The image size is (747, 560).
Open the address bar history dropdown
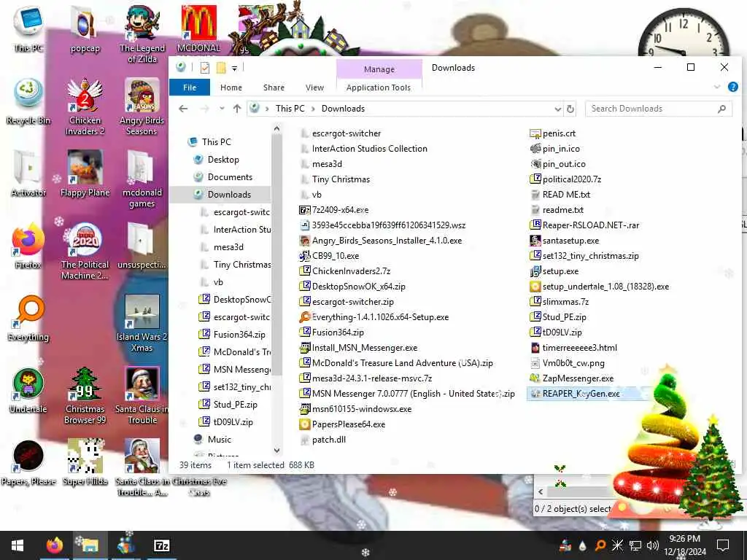(558, 109)
